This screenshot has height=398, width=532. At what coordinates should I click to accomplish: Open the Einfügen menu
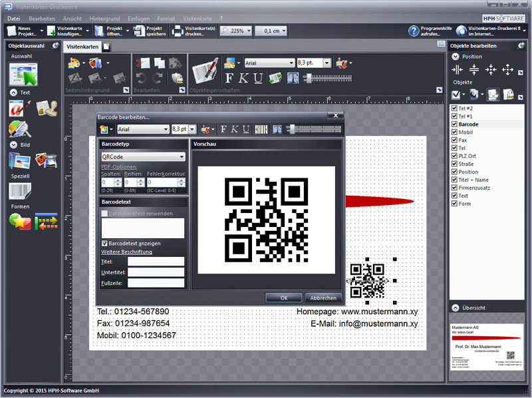[138, 19]
